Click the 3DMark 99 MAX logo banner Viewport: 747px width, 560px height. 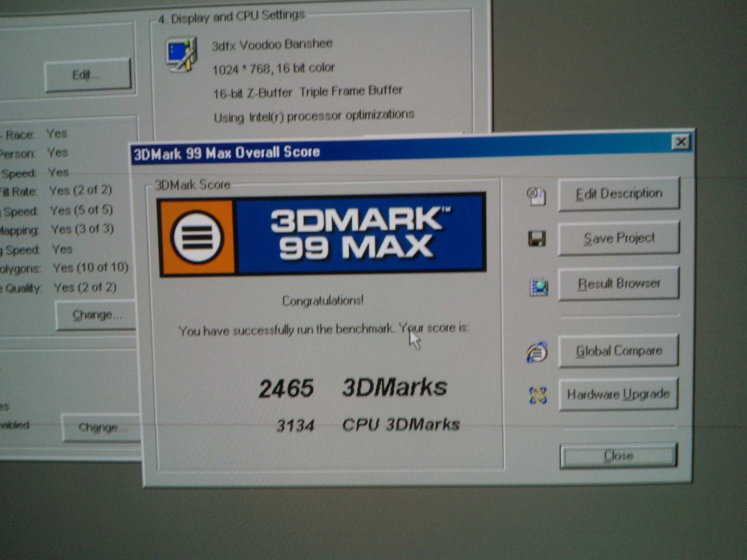[322, 234]
